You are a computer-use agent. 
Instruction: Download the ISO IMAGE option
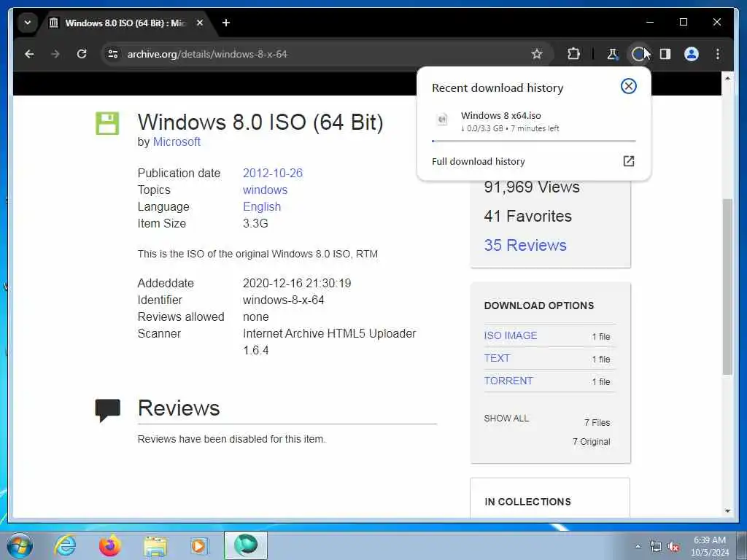[510, 335]
